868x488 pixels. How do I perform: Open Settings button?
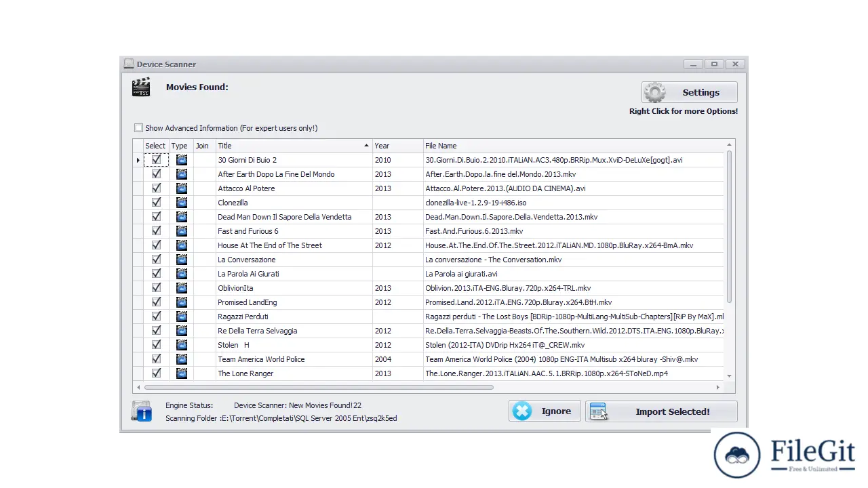(689, 93)
